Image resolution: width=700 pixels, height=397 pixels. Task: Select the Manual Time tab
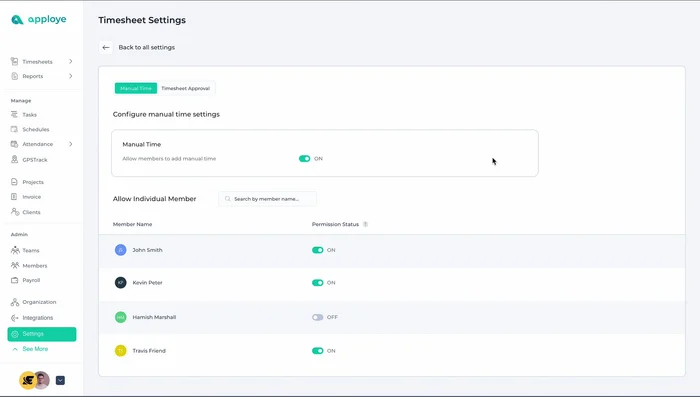(x=136, y=88)
